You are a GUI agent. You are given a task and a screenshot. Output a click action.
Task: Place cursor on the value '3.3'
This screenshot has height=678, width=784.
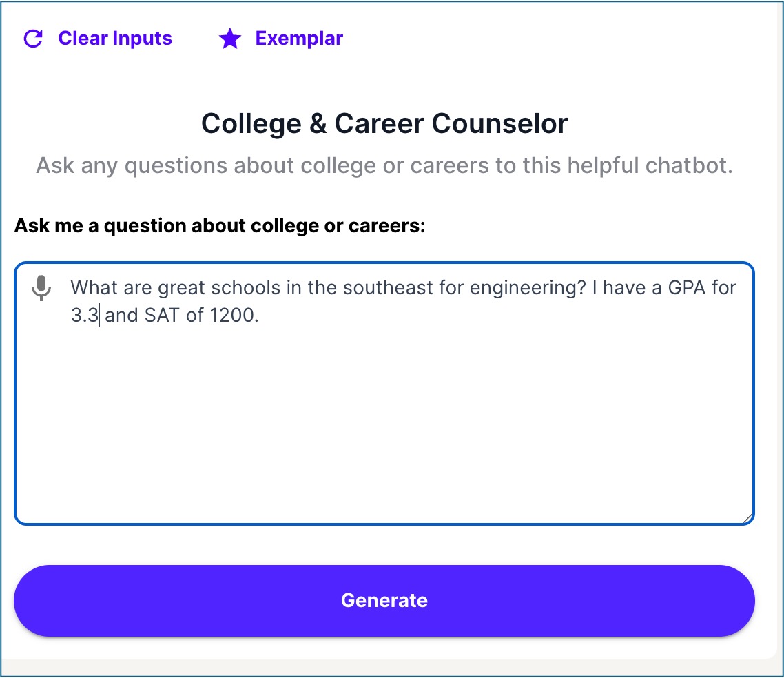tap(84, 317)
